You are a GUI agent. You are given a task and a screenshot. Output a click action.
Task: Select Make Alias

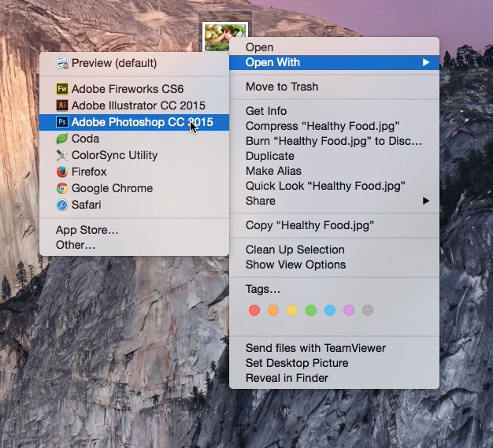tap(334, 171)
